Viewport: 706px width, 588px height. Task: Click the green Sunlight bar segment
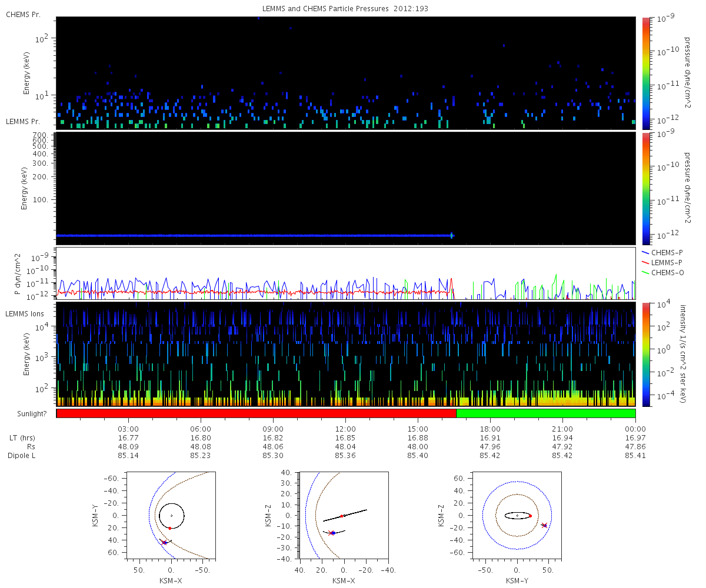click(545, 413)
